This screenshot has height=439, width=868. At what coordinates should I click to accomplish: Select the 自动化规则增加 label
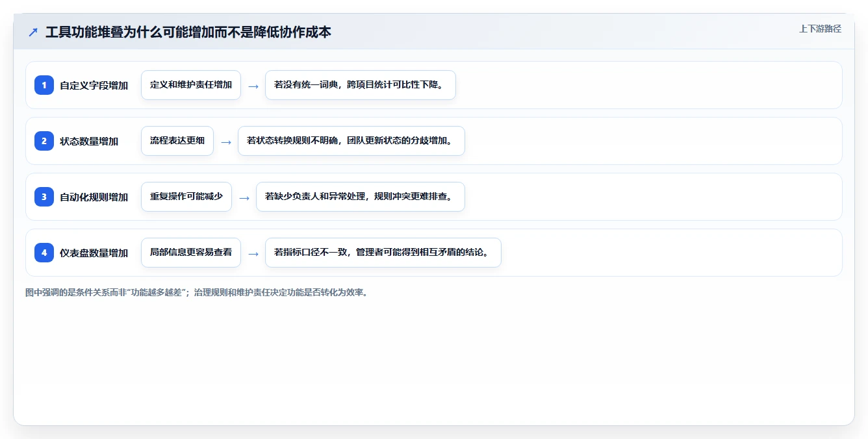94,197
